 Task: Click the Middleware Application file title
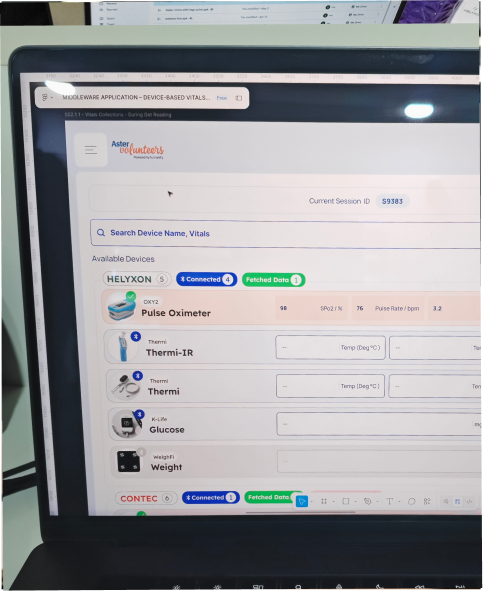(136, 98)
